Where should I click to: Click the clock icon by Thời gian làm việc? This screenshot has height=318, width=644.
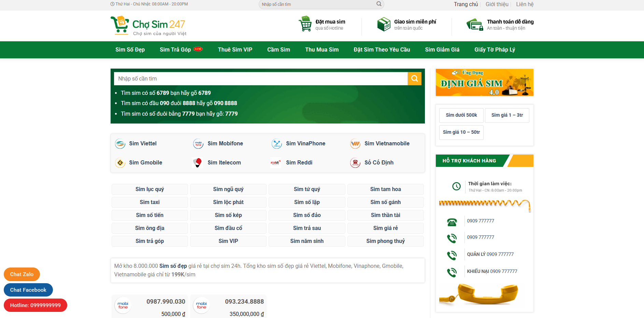coord(456,186)
